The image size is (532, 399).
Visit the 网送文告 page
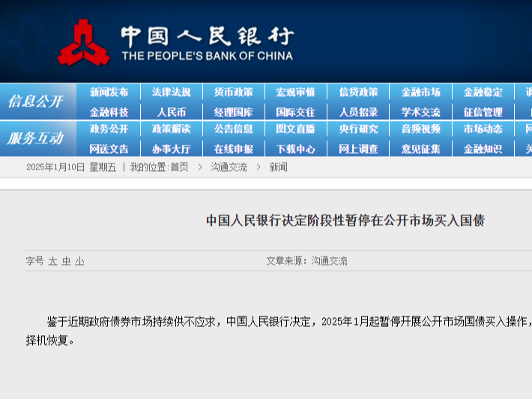(109, 148)
